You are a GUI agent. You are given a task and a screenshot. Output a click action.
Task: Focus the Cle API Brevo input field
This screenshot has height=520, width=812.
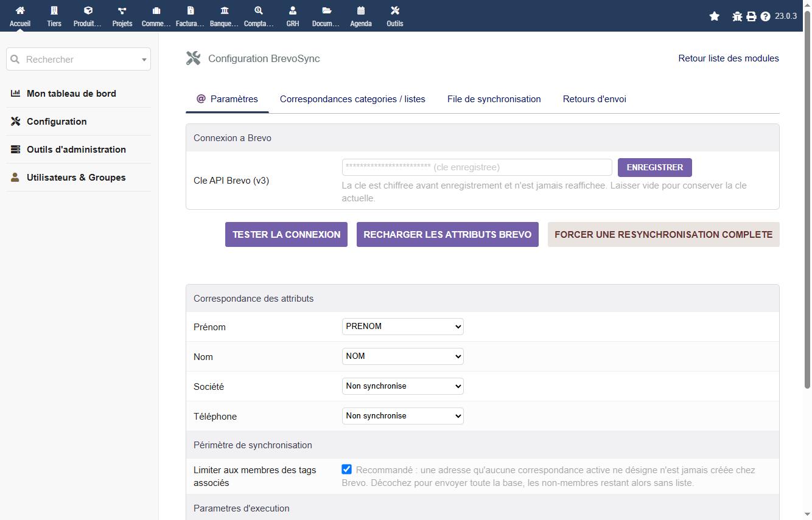(x=477, y=167)
